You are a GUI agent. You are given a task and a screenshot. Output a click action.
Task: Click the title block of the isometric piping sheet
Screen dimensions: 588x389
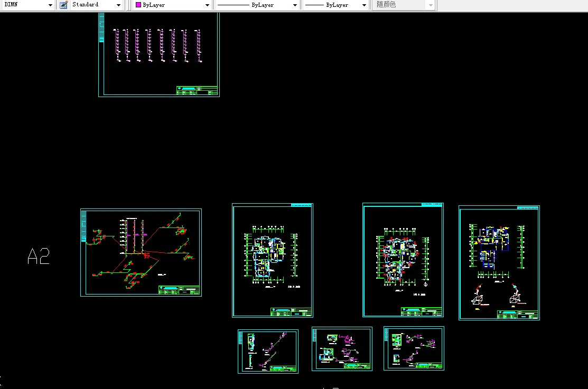point(179,290)
